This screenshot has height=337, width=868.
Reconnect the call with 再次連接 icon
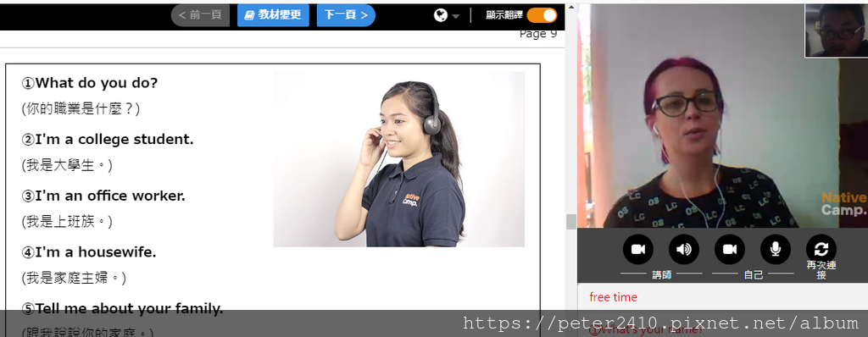(821, 250)
